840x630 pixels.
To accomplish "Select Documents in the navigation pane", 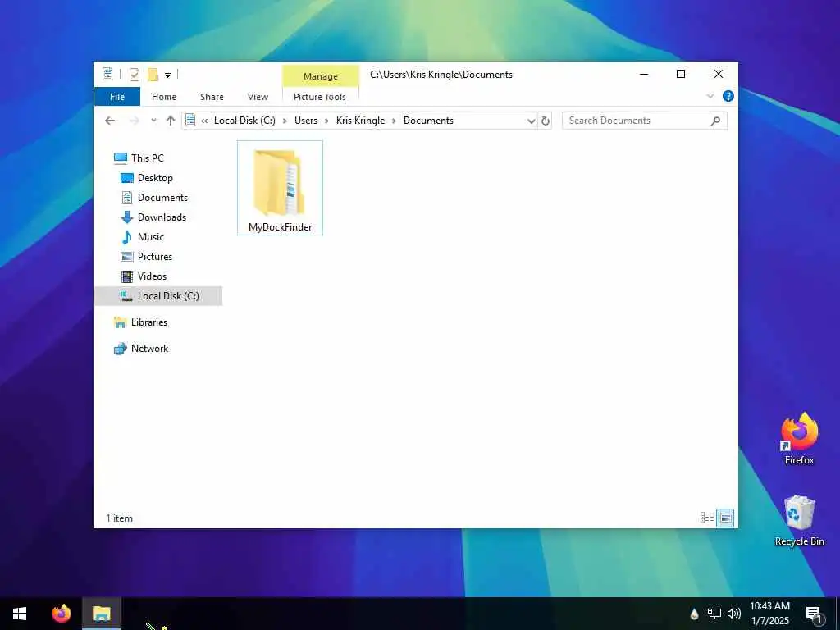I will pos(154,198).
